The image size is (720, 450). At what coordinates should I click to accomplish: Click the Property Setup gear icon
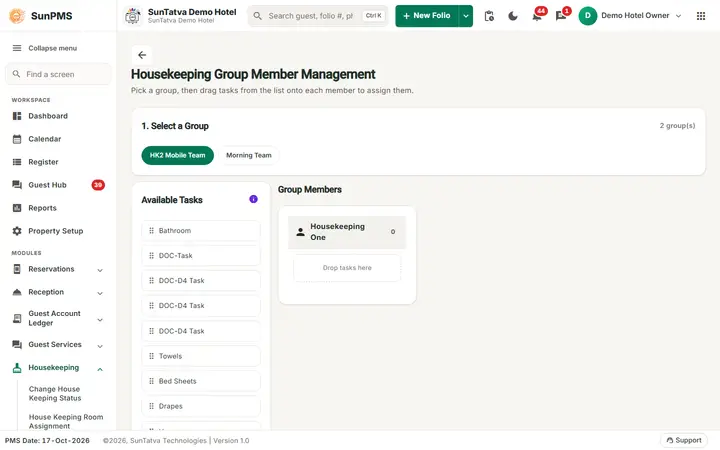pyautogui.click(x=17, y=231)
